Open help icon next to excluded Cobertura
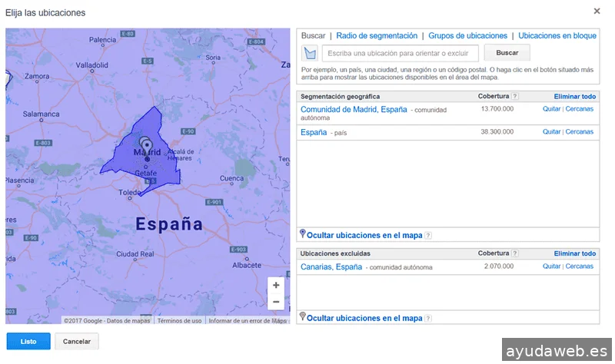This screenshot has height=364, width=615. click(x=515, y=253)
